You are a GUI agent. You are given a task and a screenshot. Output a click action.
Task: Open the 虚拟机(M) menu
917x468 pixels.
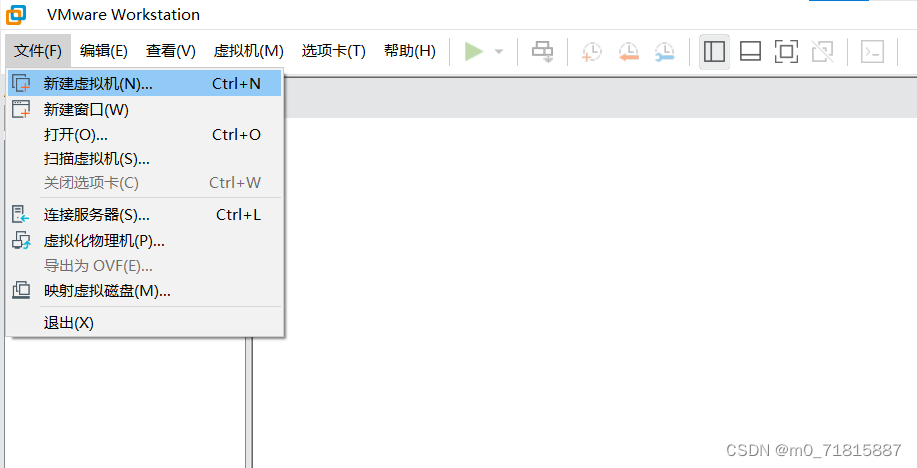tap(249, 51)
